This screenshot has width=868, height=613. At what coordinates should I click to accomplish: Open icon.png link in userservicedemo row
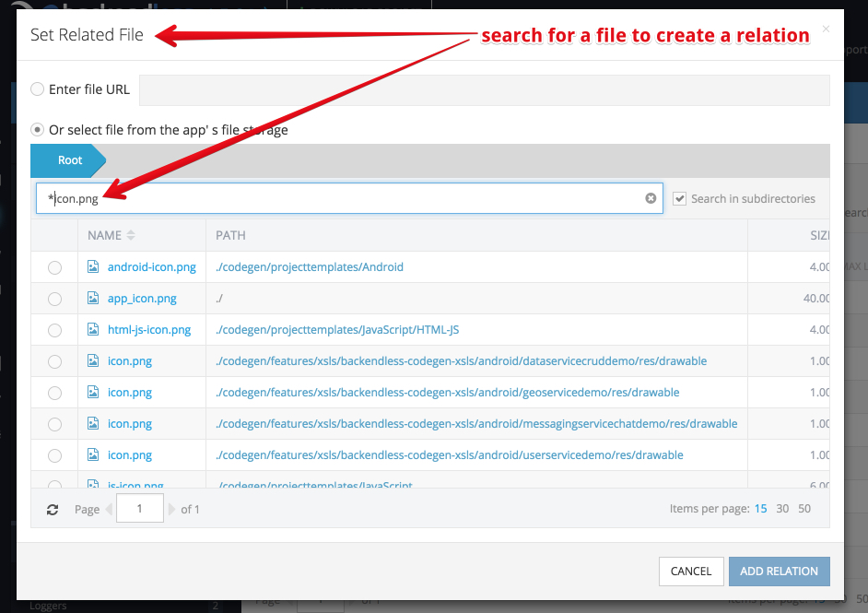click(x=130, y=455)
